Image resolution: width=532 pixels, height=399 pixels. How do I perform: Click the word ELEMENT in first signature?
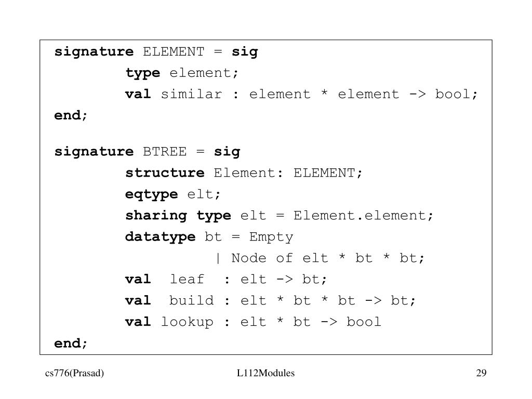pyautogui.click(x=174, y=52)
